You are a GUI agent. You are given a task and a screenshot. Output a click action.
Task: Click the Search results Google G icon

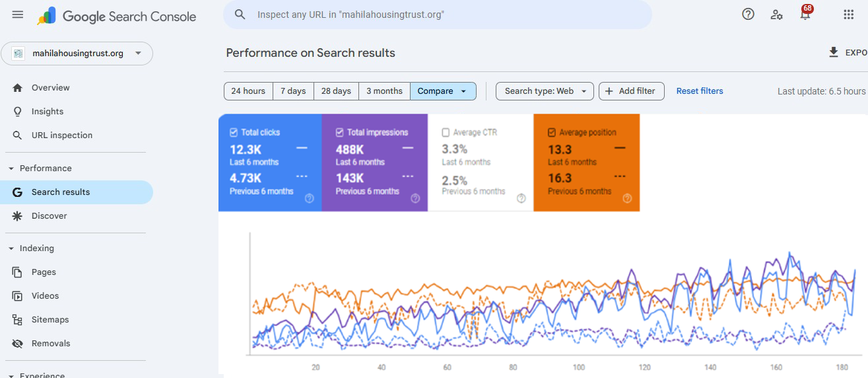coord(18,192)
